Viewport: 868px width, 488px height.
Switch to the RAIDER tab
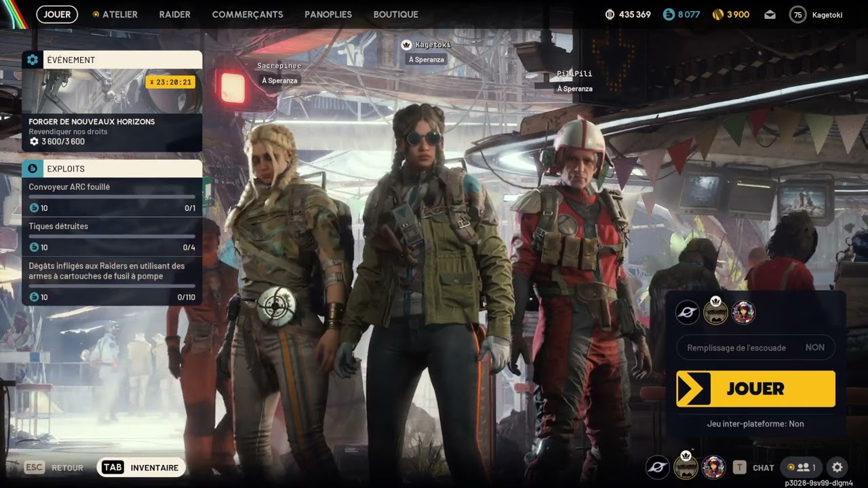tap(175, 14)
